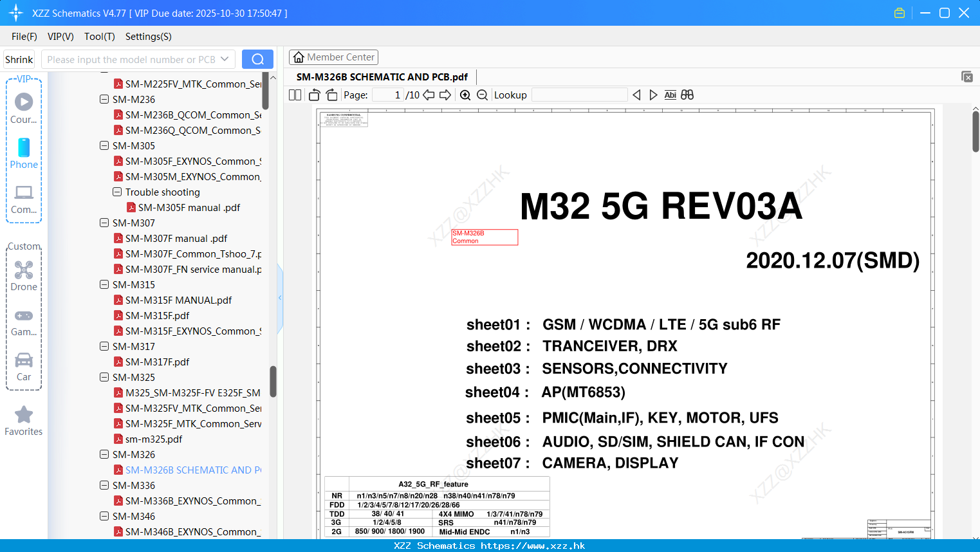Viewport: 980px width, 552px height.
Task: Go to the next page arrow
Action: coord(445,95)
